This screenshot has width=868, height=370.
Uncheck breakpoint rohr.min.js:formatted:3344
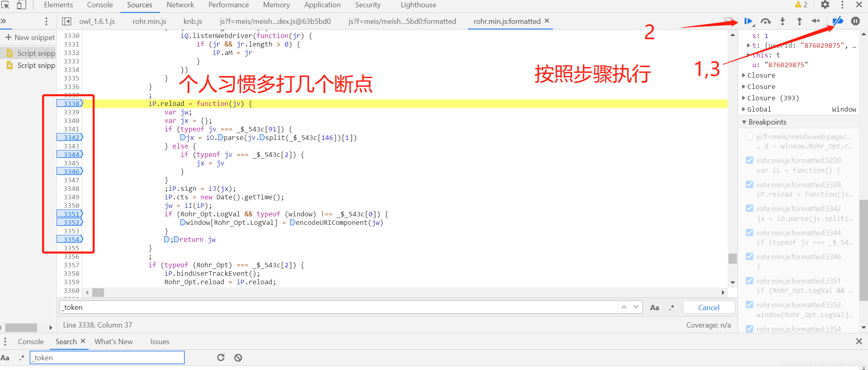coord(749,233)
